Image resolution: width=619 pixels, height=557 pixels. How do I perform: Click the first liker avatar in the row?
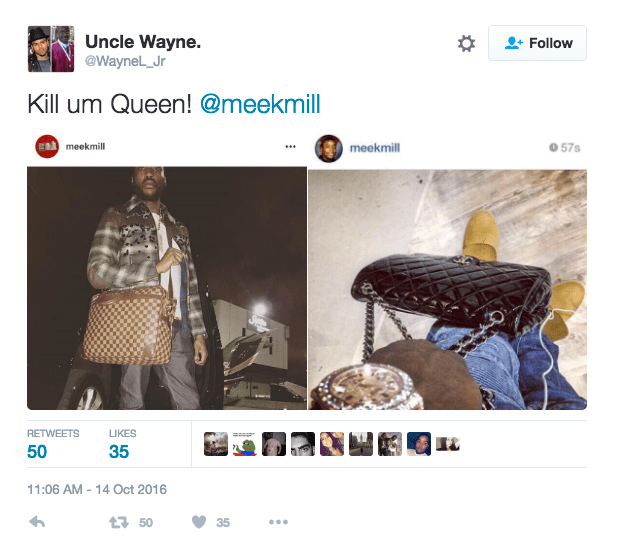216,444
